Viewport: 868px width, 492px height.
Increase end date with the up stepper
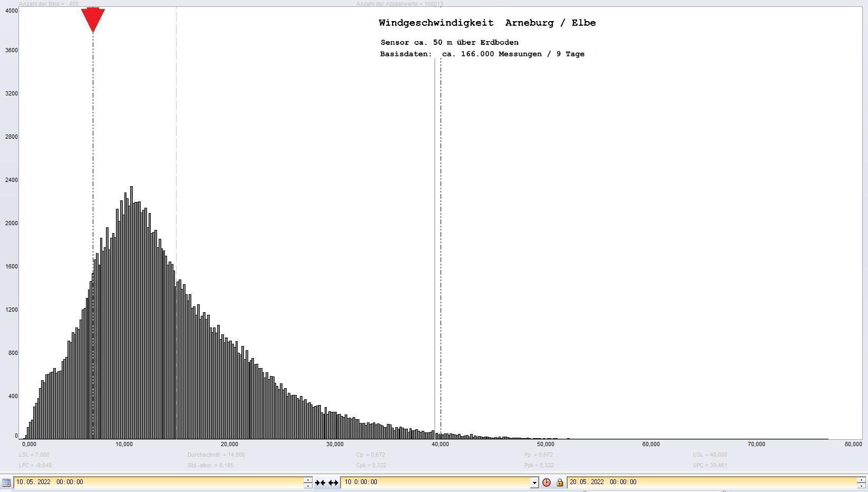click(x=862, y=479)
